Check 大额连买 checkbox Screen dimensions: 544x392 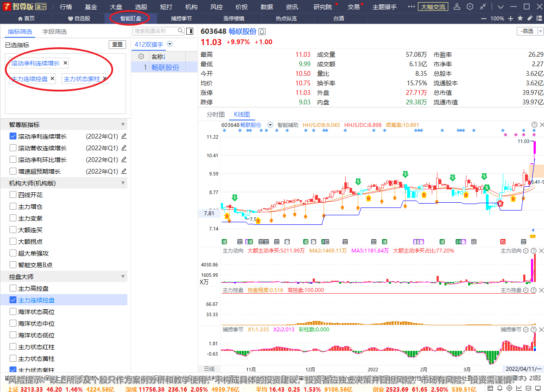pyautogui.click(x=13, y=230)
